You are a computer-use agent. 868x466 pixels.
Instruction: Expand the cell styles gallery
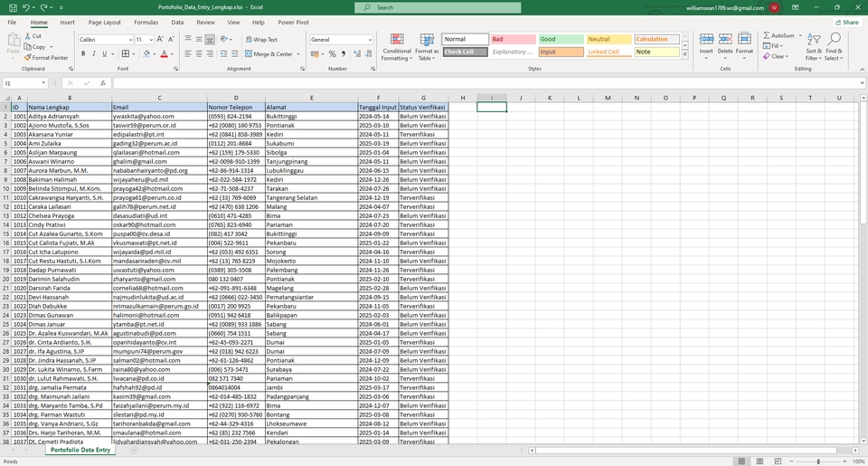684,54
